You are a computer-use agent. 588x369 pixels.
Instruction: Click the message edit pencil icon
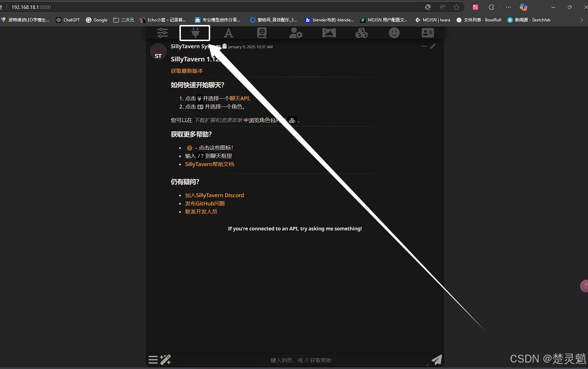pos(433,46)
